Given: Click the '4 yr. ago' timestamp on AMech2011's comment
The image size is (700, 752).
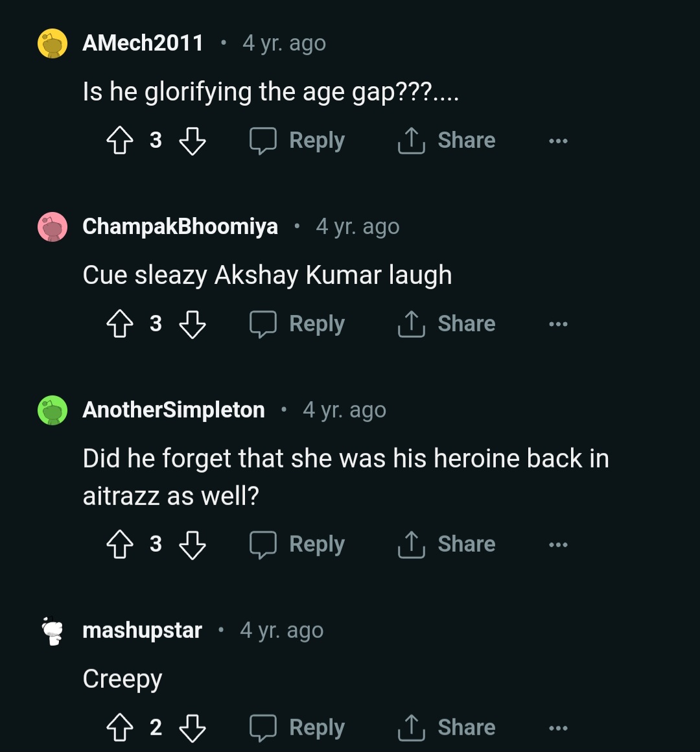Looking at the screenshot, I should (284, 43).
